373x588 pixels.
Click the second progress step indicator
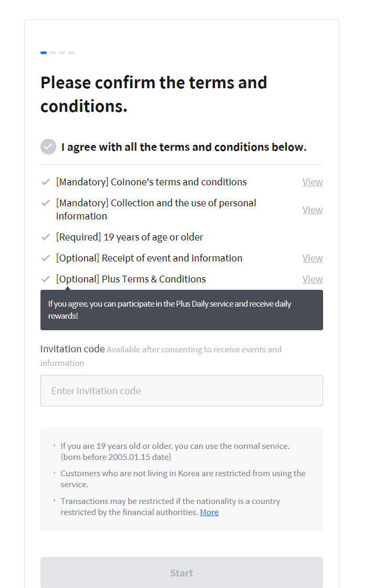point(53,52)
